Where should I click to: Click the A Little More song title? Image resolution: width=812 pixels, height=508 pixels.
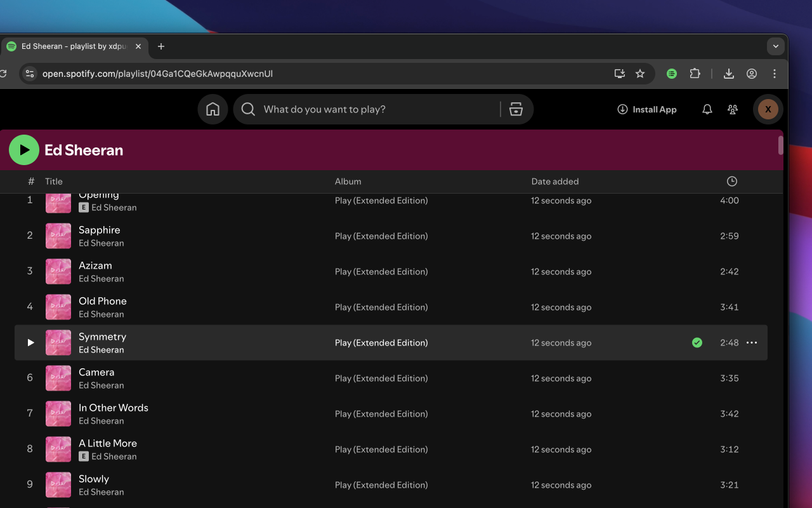pyautogui.click(x=108, y=443)
